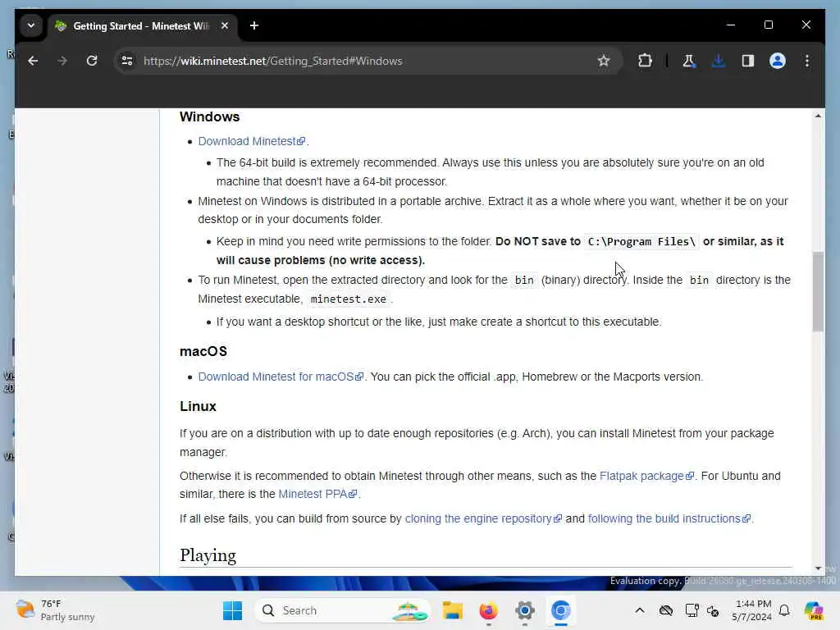View site information icon in address bar
Screen dimensions: 840x630
(127, 61)
